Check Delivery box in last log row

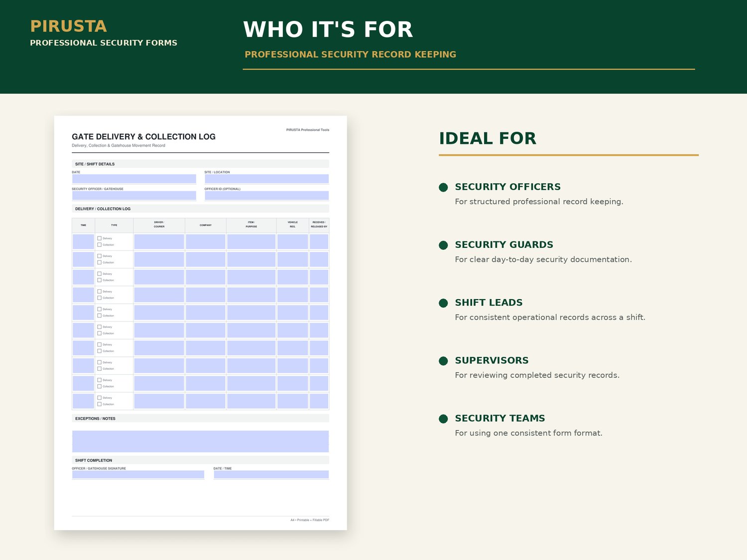[x=99, y=398]
